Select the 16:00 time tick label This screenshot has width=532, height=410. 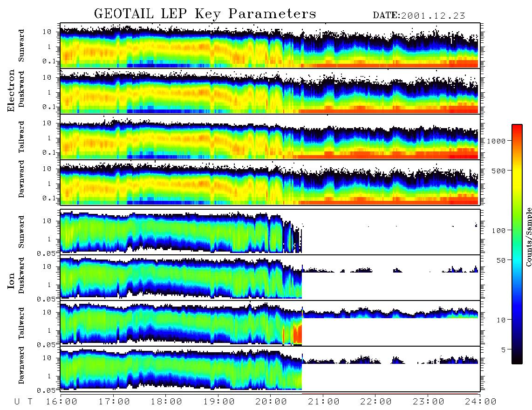pos(62,402)
